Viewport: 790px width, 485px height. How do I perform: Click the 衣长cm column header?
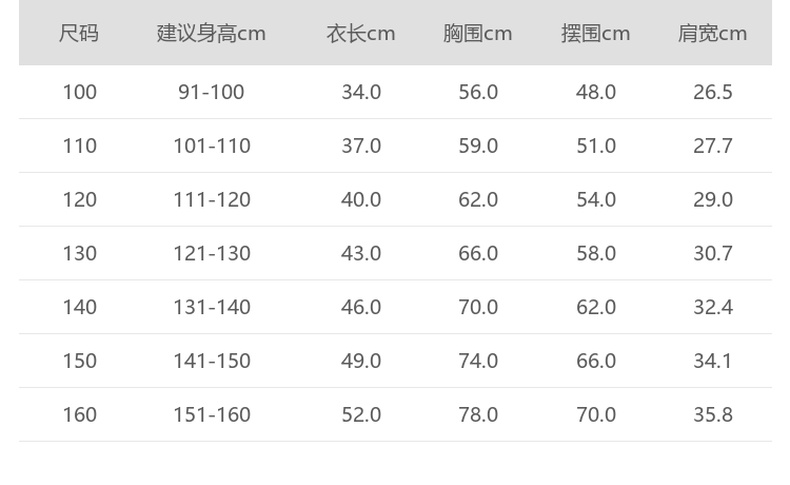[361, 33]
